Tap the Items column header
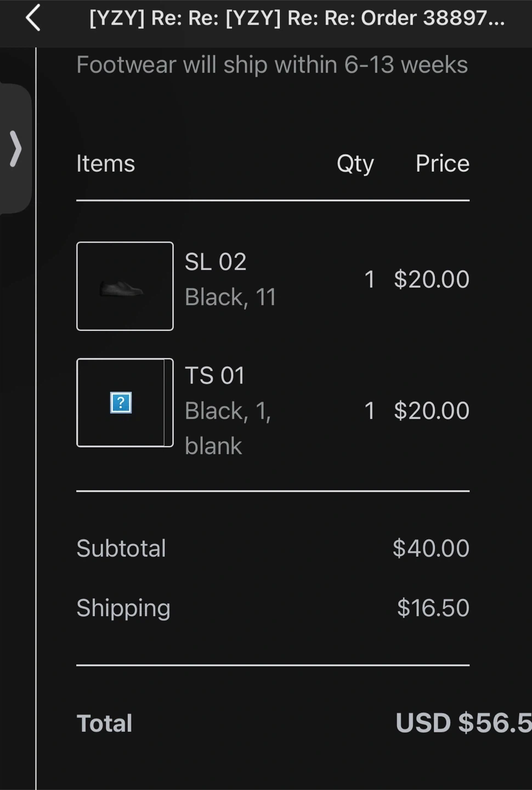The height and width of the screenshot is (790, 532). point(105,163)
